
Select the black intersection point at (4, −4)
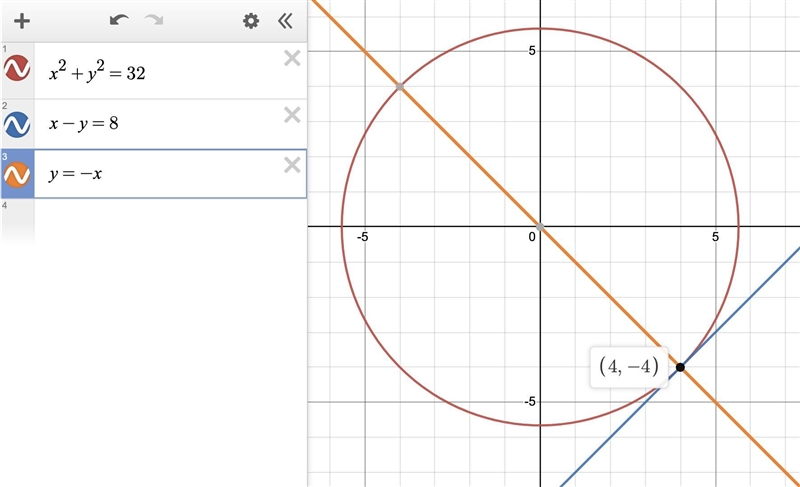[x=680, y=367]
